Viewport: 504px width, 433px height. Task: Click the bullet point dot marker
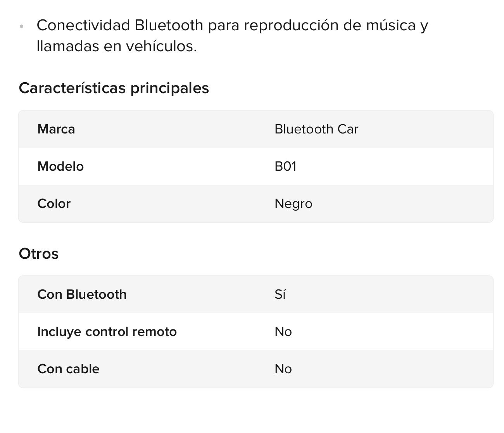click(x=22, y=26)
